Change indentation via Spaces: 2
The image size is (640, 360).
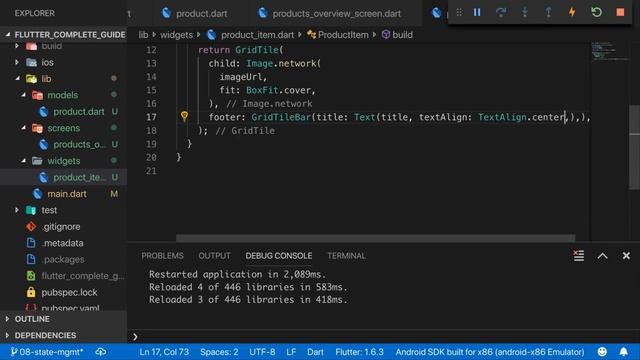coord(219,352)
